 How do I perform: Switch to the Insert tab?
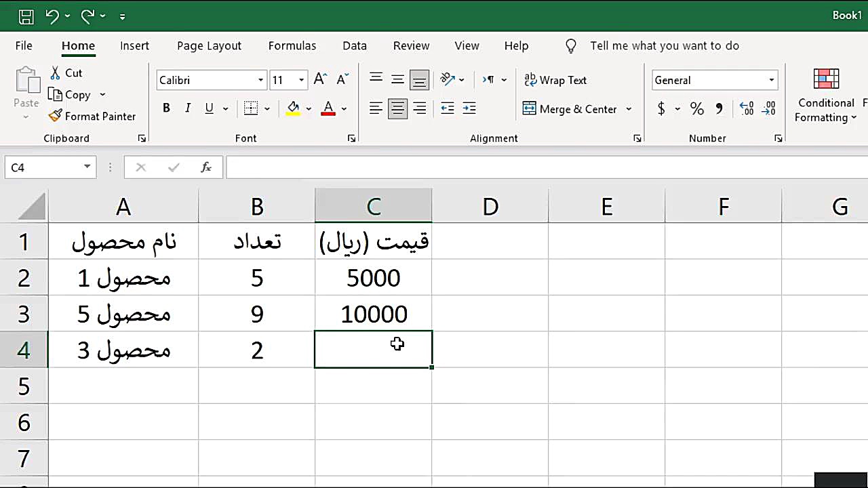tap(134, 46)
